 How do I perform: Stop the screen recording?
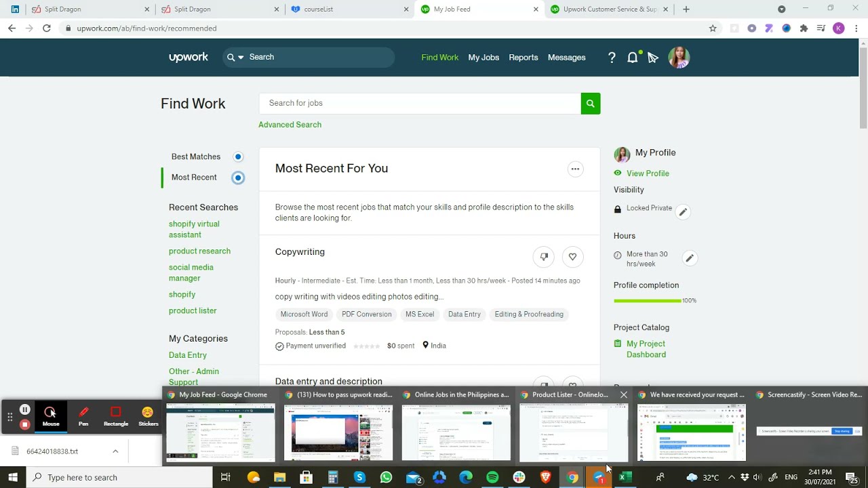pyautogui.click(x=24, y=424)
